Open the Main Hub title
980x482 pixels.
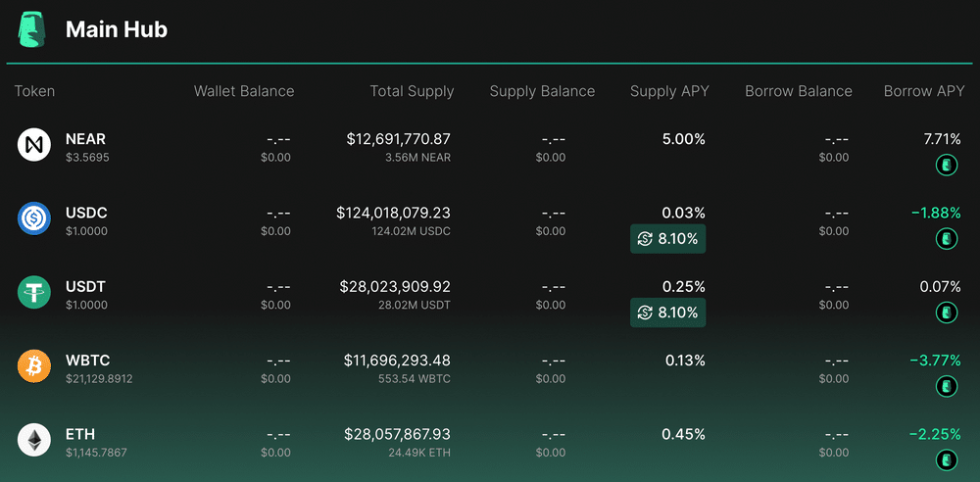117,29
